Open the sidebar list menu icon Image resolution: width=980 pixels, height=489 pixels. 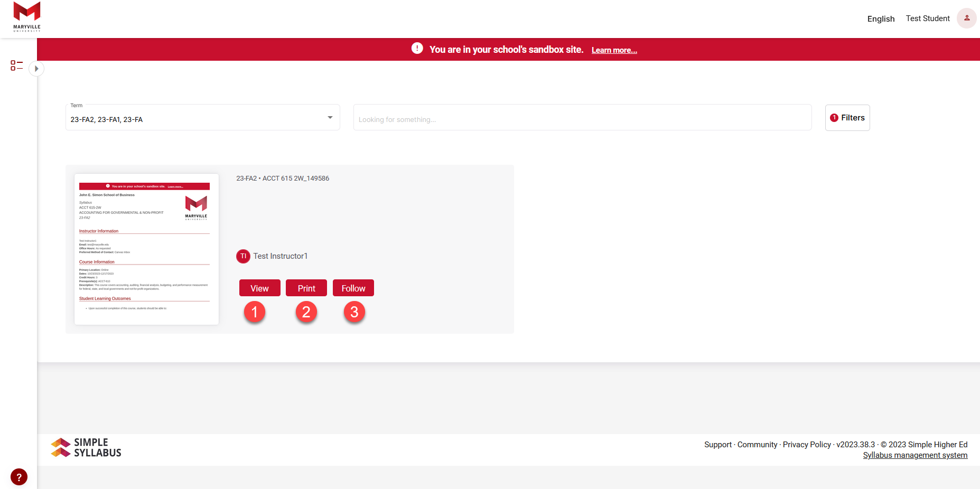(17, 65)
